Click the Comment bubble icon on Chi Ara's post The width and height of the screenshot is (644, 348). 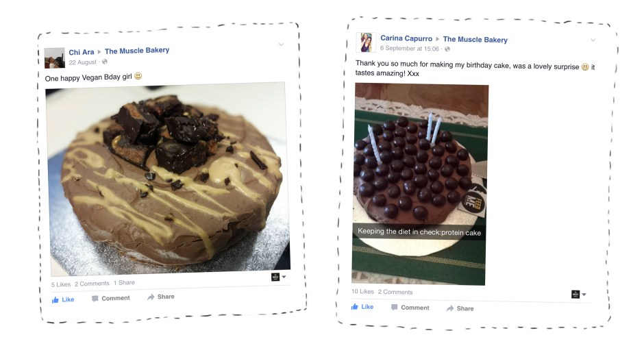point(95,299)
